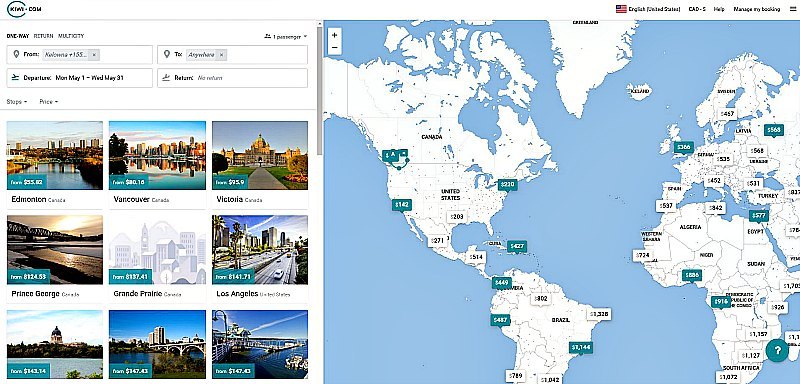The width and height of the screenshot is (800, 384).
Task: Switch to the MULTICITY trip tab
Action: coord(71,36)
